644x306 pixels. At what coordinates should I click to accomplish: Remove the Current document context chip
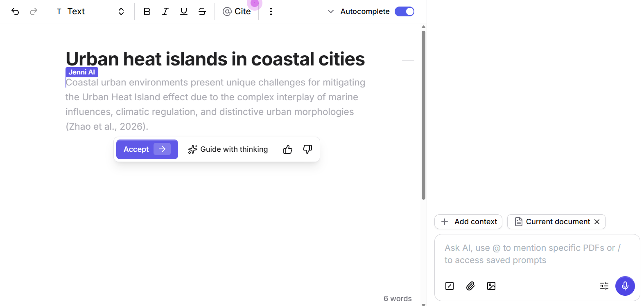point(597,222)
